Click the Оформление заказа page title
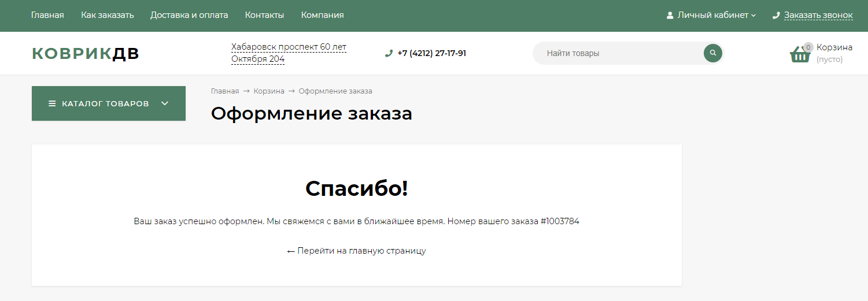Viewport: 868px width, 301px height. click(312, 113)
